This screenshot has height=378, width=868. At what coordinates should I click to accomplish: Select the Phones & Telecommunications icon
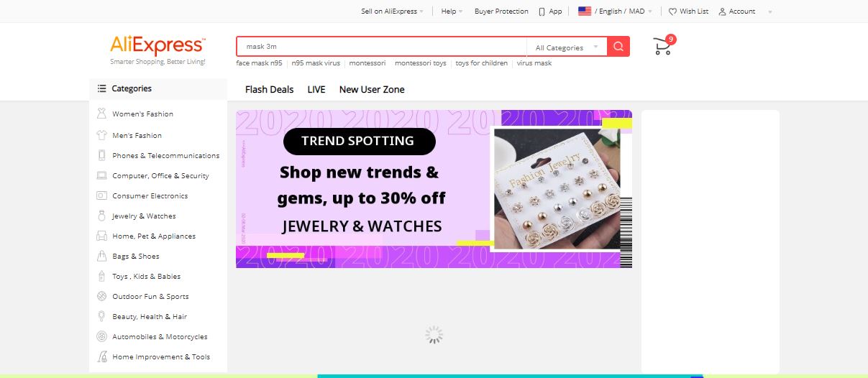pyautogui.click(x=101, y=155)
